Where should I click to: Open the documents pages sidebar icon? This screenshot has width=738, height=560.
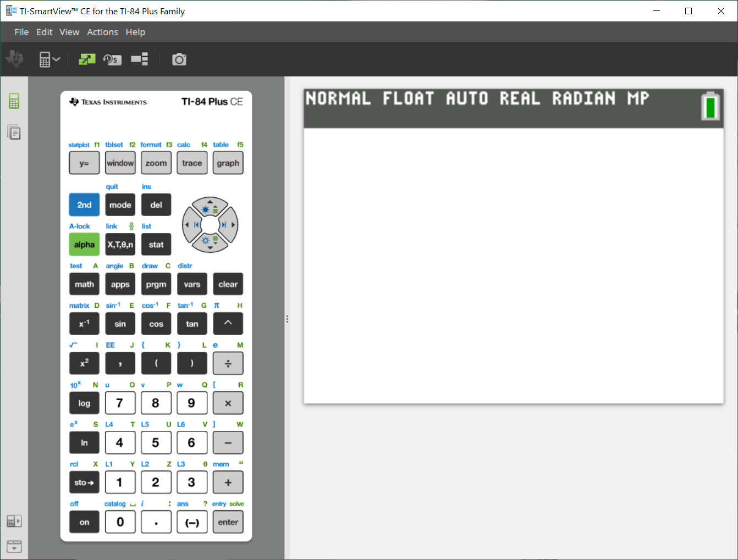pyautogui.click(x=14, y=132)
